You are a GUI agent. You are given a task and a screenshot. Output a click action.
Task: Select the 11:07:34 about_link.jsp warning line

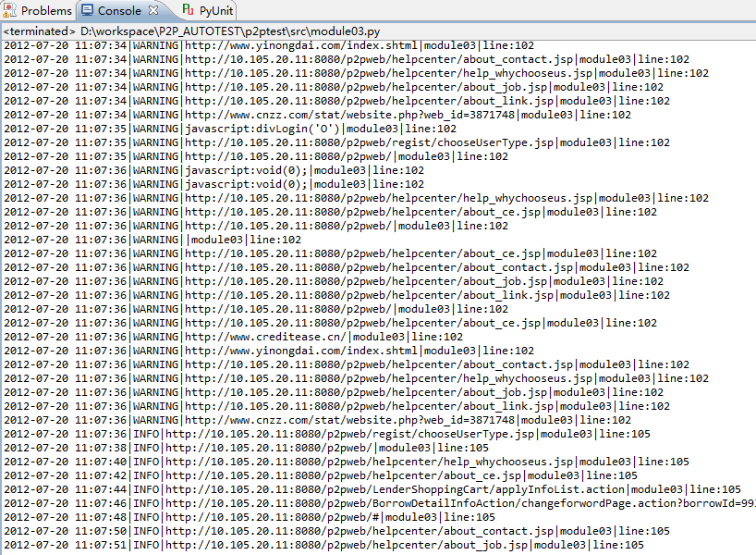(x=337, y=102)
